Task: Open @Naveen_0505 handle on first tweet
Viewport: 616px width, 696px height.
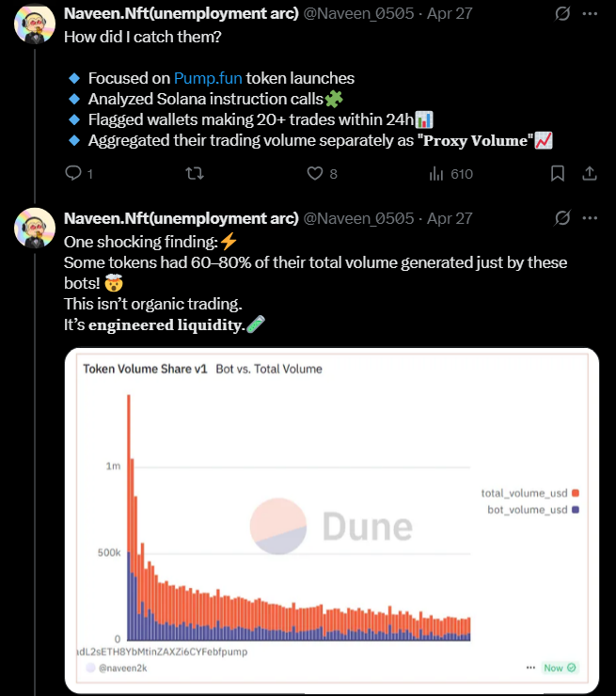Action: point(358,14)
